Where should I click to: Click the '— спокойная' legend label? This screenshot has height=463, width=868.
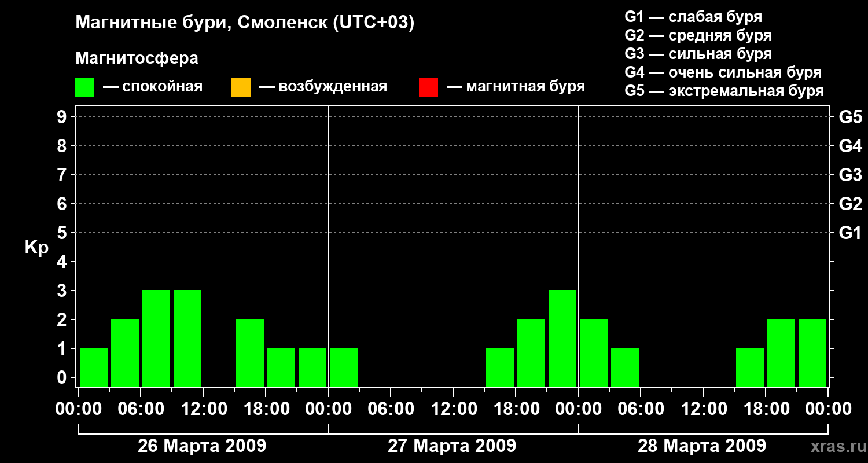click(x=153, y=87)
